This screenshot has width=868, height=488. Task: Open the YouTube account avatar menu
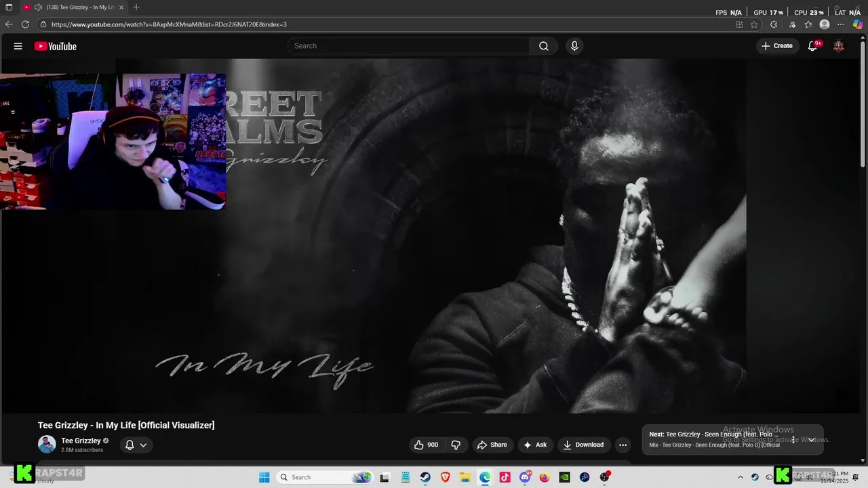839,46
